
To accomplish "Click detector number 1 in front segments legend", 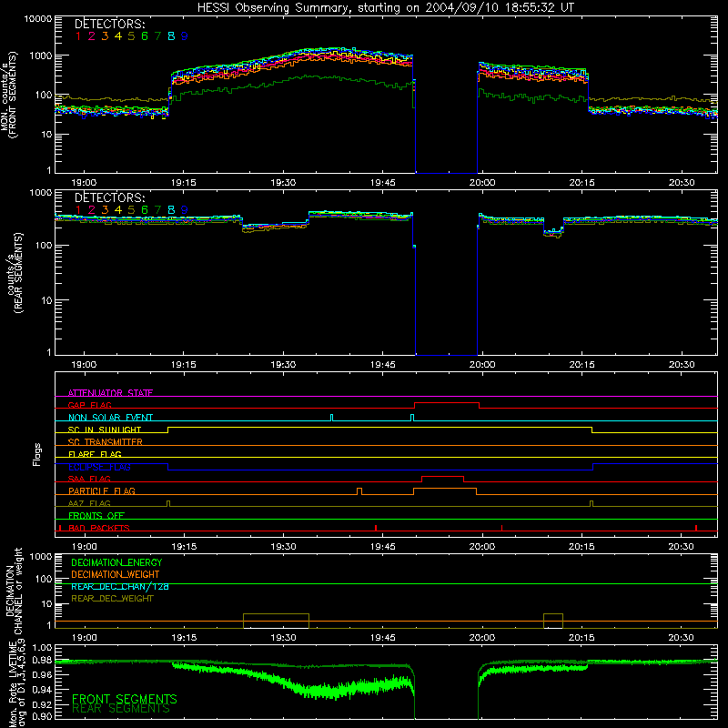I will click(78, 36).
